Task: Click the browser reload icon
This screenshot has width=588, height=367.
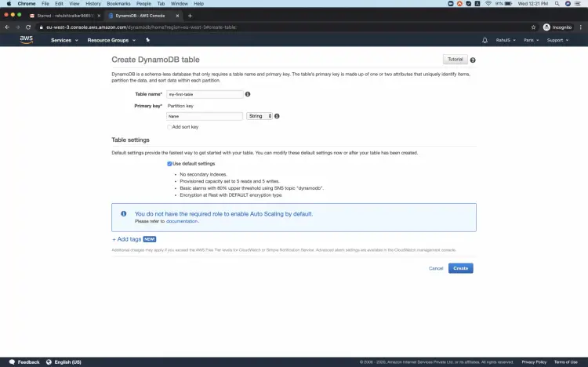Action: 29,27
